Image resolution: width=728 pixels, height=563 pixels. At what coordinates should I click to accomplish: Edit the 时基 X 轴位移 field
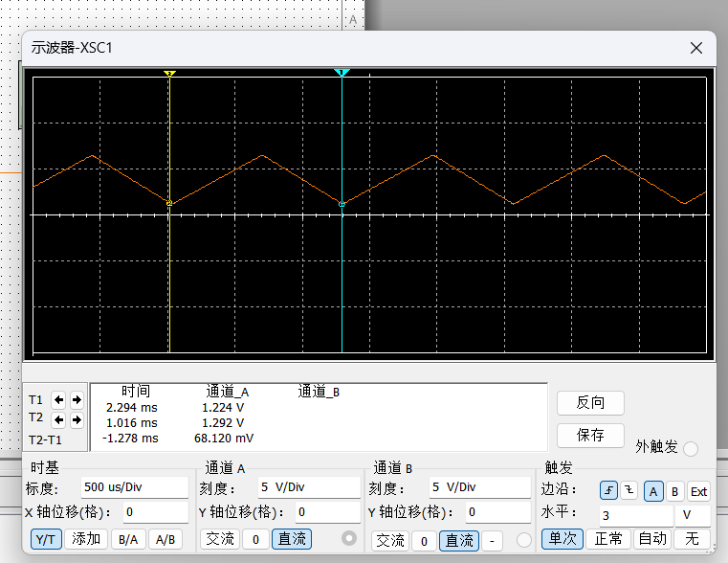pyautogui.click(x=156, y=512)
